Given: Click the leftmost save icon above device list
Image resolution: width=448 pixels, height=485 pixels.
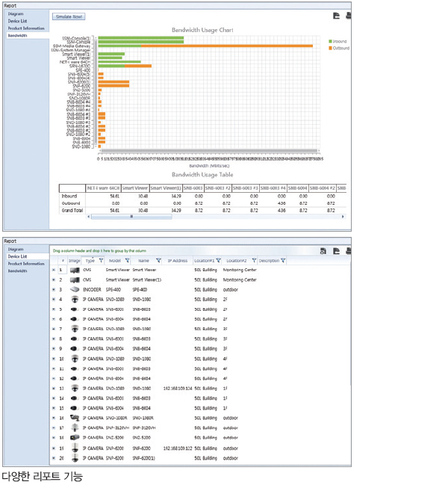Looking at the screenshot, I should tap(323, 250).
